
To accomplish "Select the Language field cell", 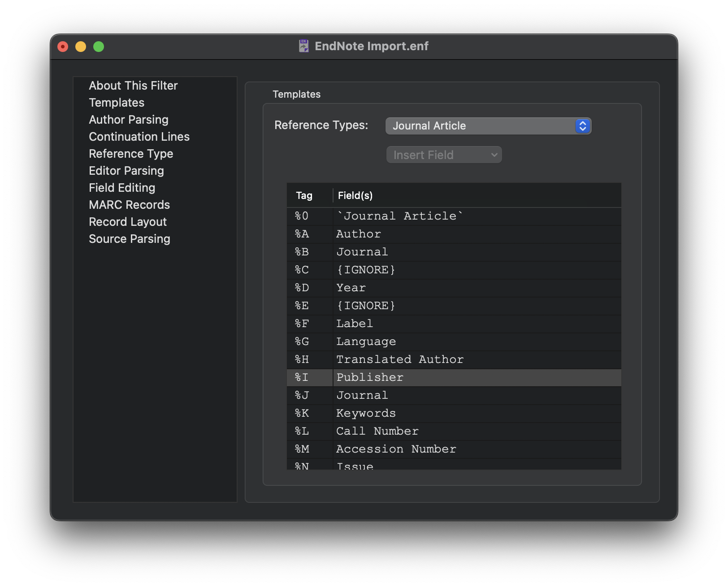I will (x=477, y=341).
